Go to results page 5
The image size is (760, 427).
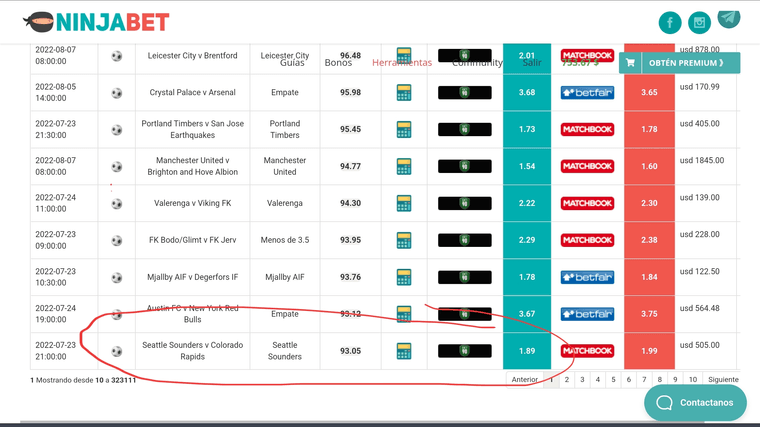point(613,380)
